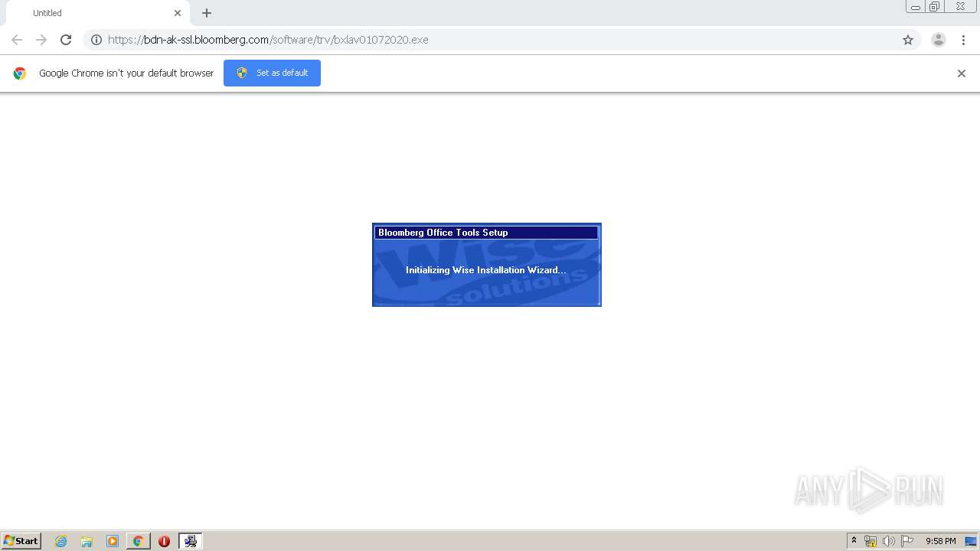Open the Opera icon in the taskbar

pyautogui.click(x=164, y=541)
